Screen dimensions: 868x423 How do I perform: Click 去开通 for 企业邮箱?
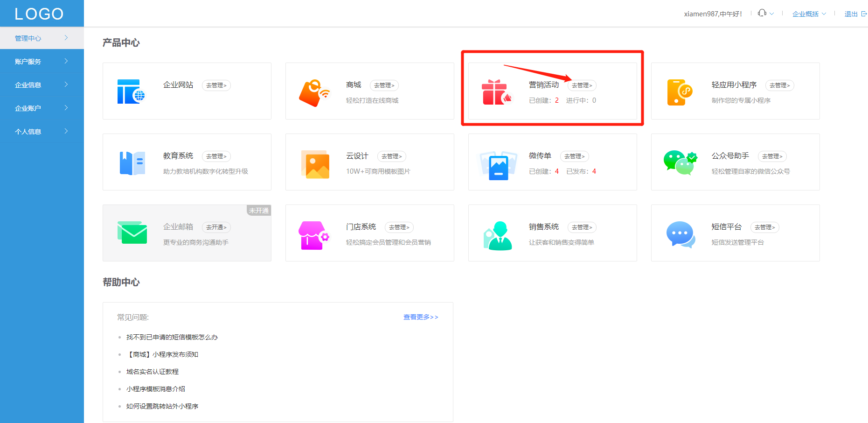tap(216, 227)
